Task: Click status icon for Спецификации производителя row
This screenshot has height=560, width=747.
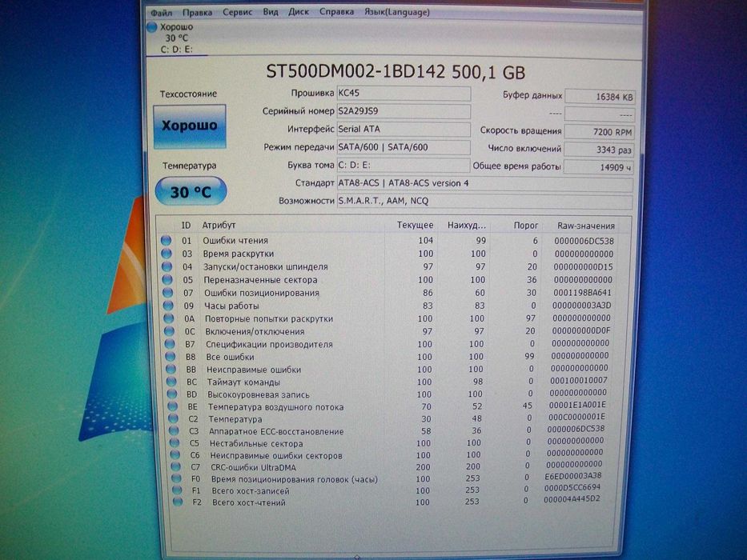Action: click(170, 343)
